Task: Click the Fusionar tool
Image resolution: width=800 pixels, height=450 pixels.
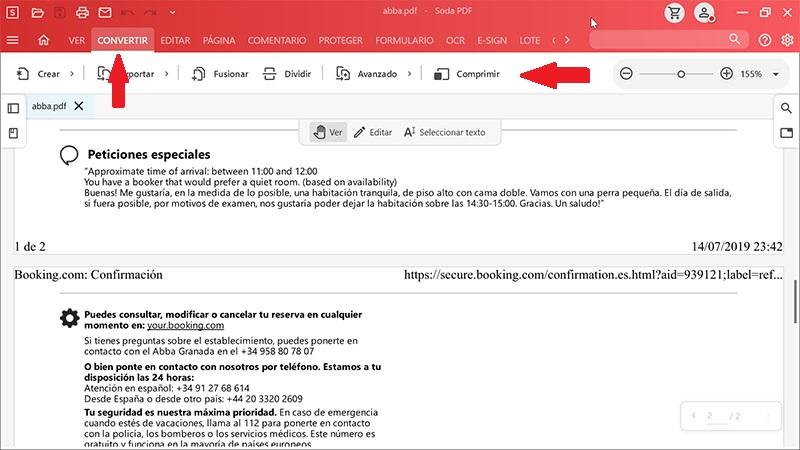Action: (x=220, y=74)
